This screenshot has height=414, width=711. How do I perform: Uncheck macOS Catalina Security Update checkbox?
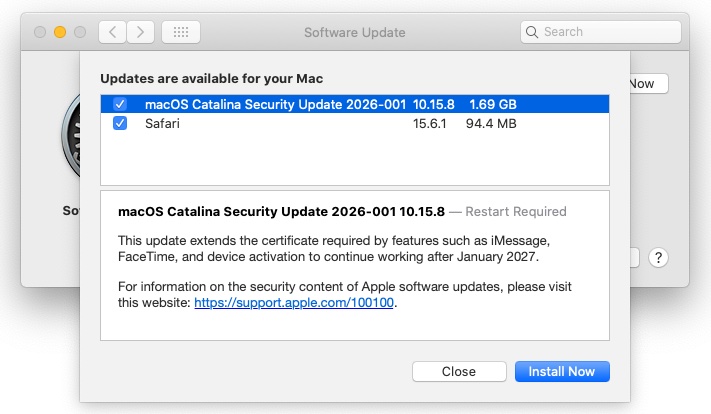click(120, 104)
